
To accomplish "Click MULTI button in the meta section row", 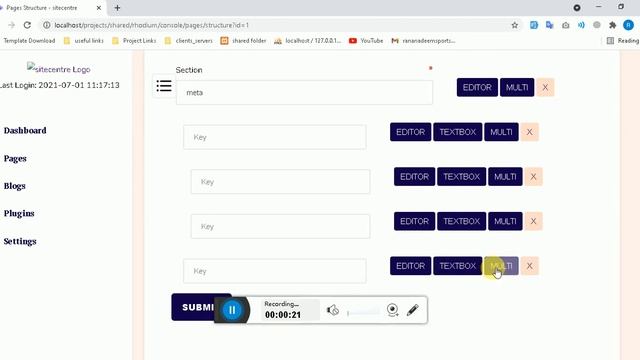I will point(517,87).
